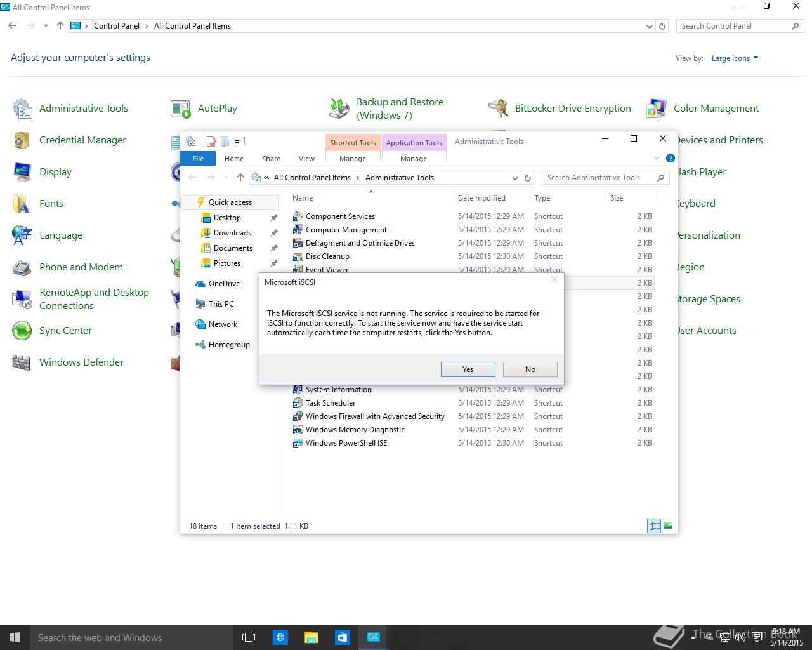Select Task Scheduler shortcut icon
The height and width of the screenshot is (650, 812).
[x=298, y=403]
